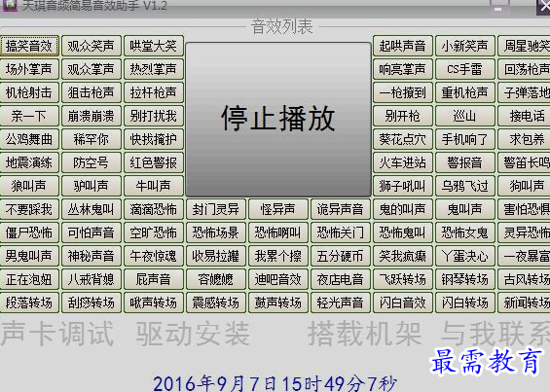Image resolution: width=550 pixels, height=392 pixels.
Task: Click the 观众掌声 button
Action: (92, 69)
